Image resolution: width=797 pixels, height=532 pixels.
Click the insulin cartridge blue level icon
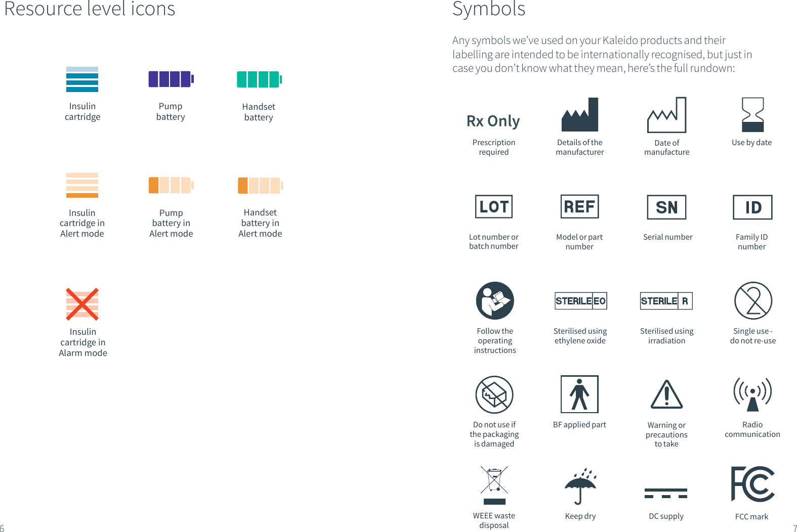[x=82, y=79]
